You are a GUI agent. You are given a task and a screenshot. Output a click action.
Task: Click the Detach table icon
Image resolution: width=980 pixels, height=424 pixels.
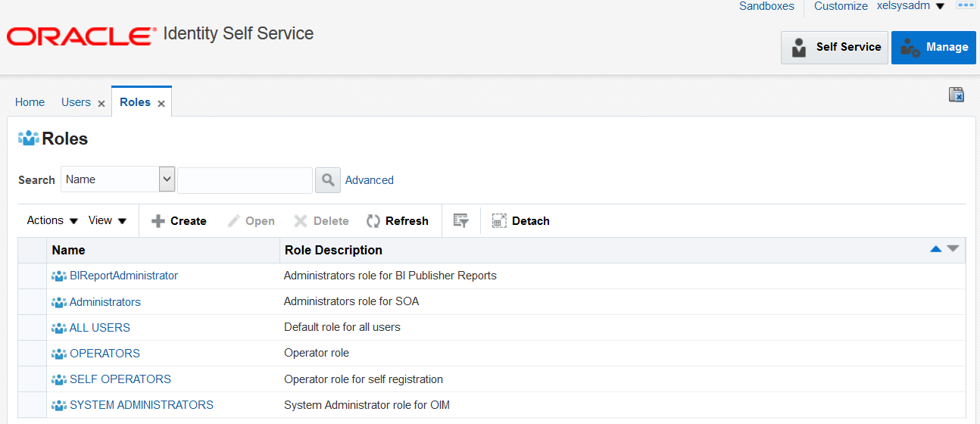[x=498, y=221]
